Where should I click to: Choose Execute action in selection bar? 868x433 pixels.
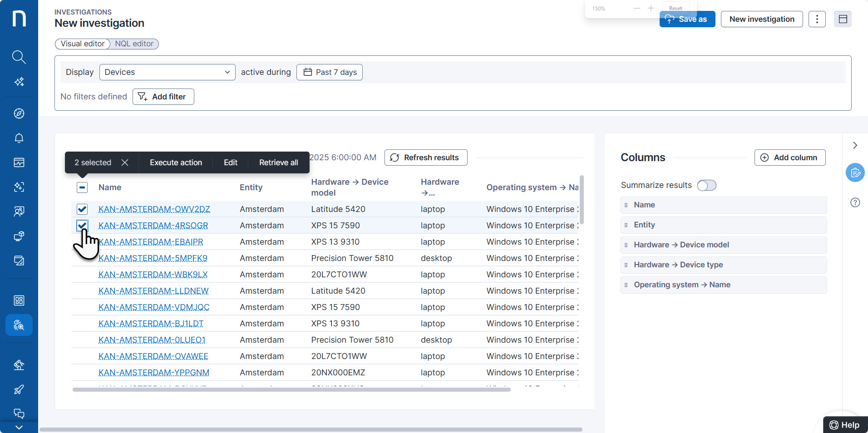(176, 162)
